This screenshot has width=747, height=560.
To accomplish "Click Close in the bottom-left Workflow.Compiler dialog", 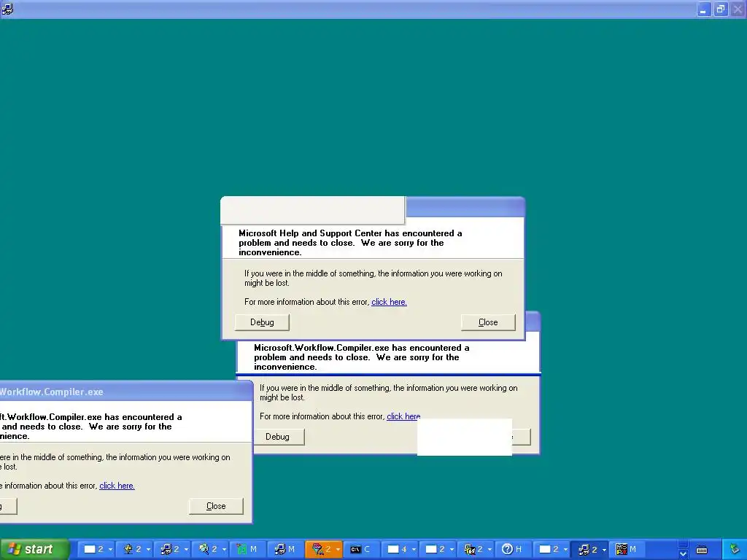I will [x=216, y=506].
